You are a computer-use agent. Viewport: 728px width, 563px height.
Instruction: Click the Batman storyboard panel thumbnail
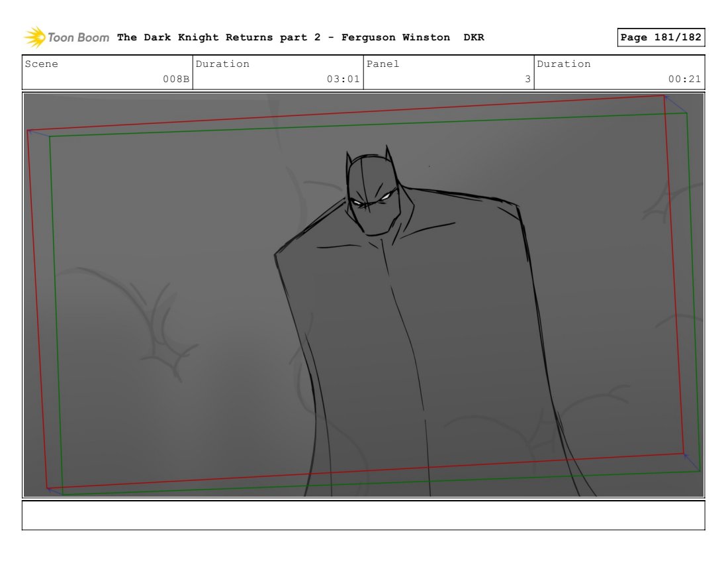[x=363, y=295]
